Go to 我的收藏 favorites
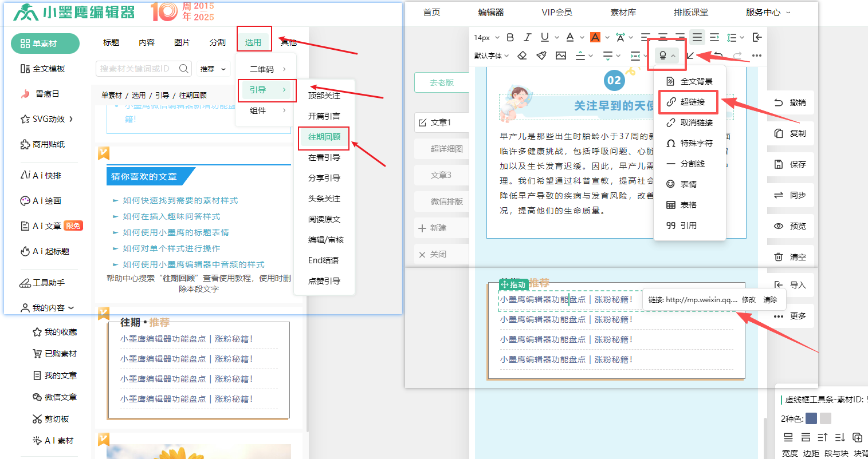This screenshot has width=868, height=459. pyautogui.click(x=54, y=332)
